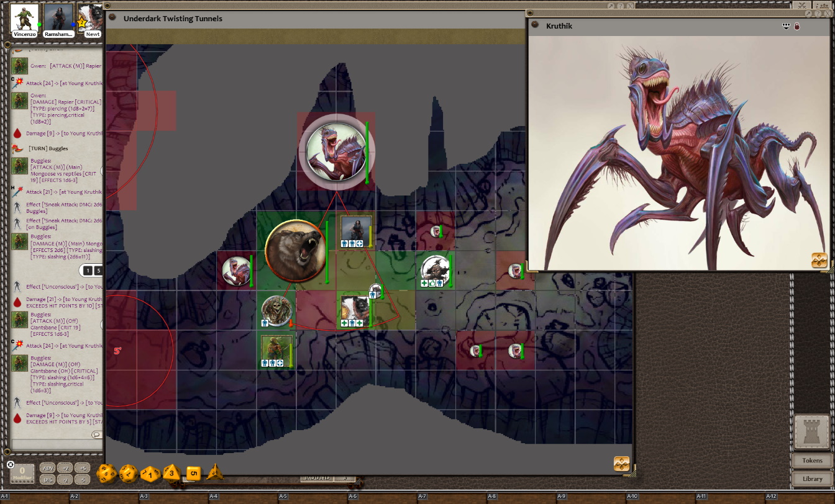Image resolution: width=835 pixels, height=504 pixels.
Task: Toggle the ADV advantage button
Action: click(x=47, y=468)
